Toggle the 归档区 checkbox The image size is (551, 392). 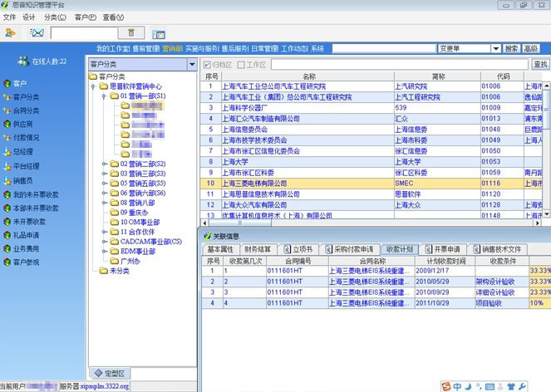[208, 64]
